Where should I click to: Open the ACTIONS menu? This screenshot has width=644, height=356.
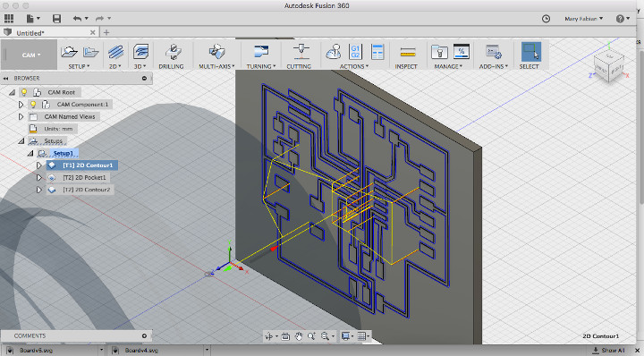click(x=354, y=66)
